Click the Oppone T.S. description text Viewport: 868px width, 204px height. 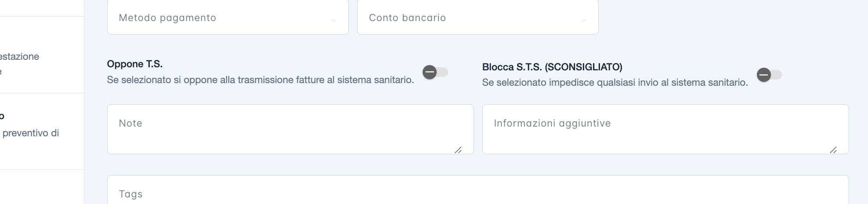[x=260, y=80]
